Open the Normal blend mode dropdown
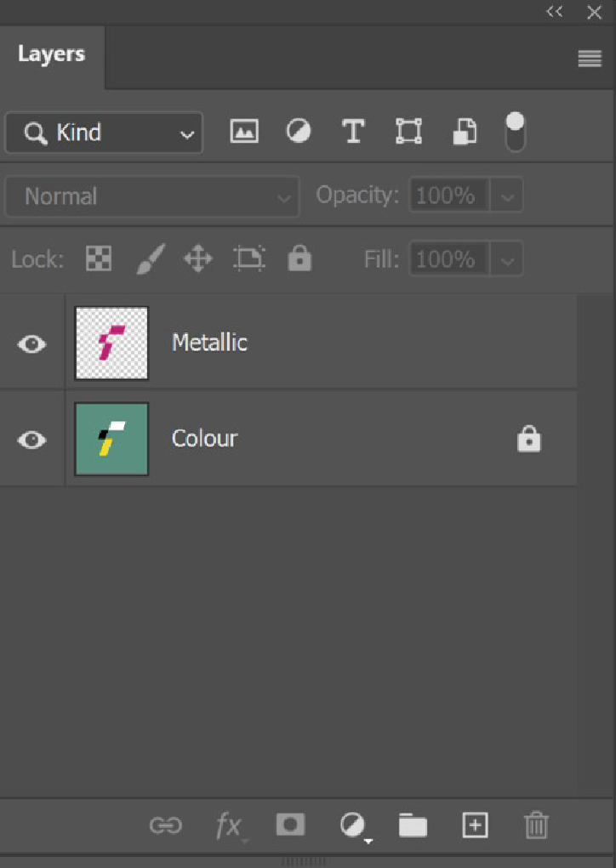Screen dimensions: 616x868 pyautogui.click(x=152, y=196)
